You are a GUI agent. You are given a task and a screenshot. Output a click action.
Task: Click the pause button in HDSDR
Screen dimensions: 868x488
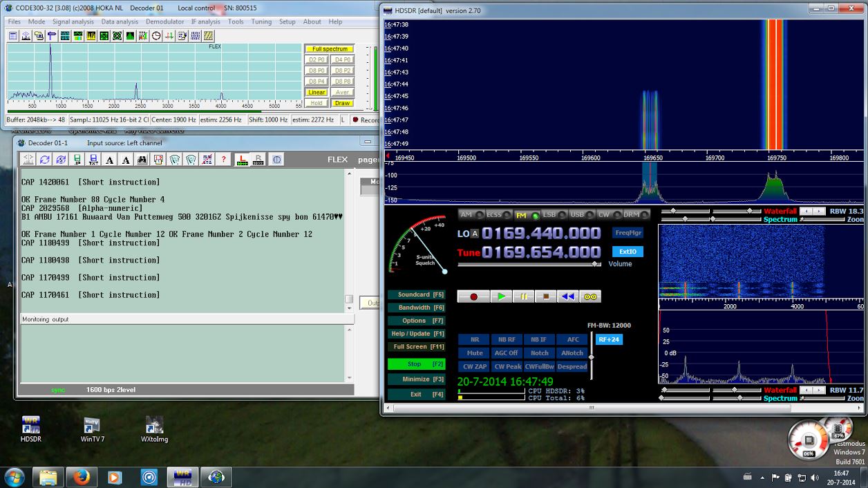point(523,297)
